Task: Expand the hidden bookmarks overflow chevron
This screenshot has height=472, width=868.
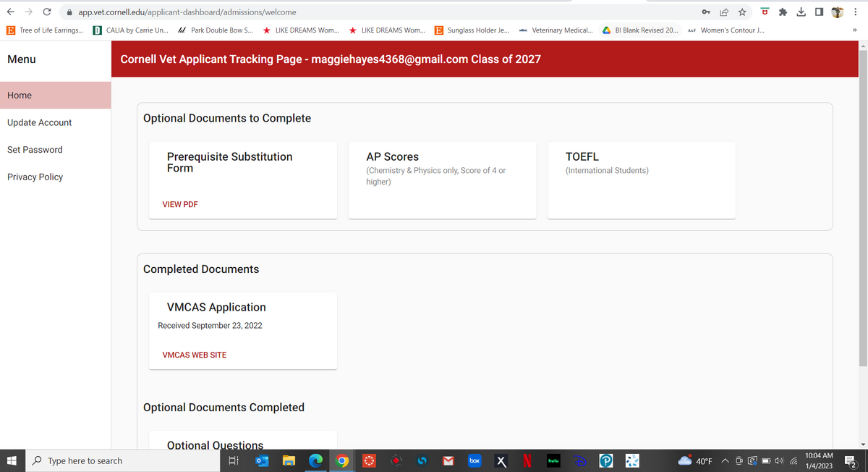Action: pyautogui.click(x=854, y=30)
